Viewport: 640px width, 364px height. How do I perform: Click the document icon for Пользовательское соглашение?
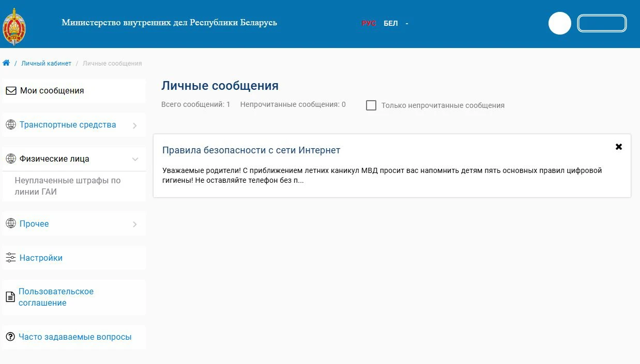[10, 297]
